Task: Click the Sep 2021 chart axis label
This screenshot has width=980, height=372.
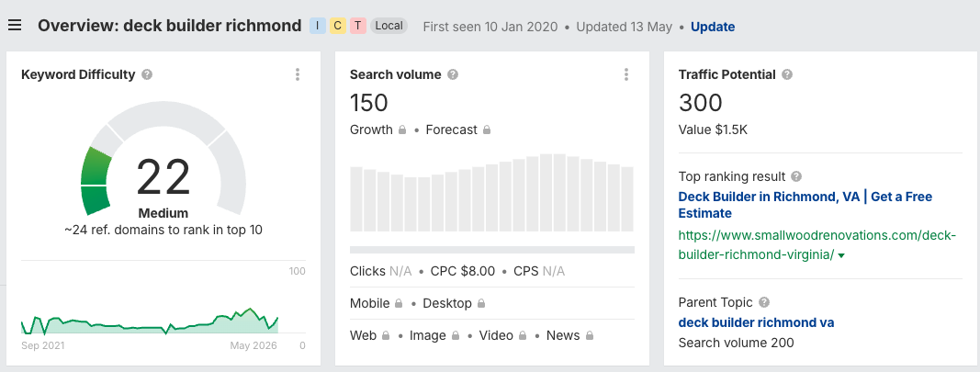Action: [42, 345]
